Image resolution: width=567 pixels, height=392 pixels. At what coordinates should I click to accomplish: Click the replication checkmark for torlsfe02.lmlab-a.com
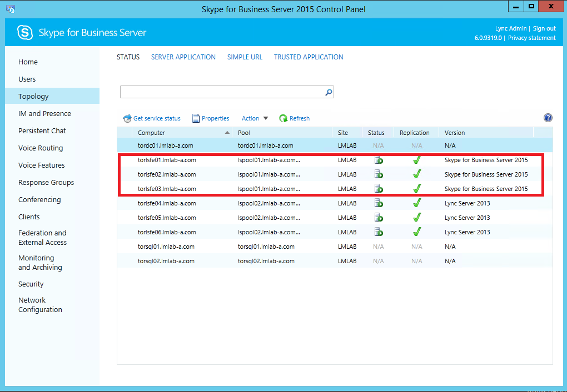(417, 174)
